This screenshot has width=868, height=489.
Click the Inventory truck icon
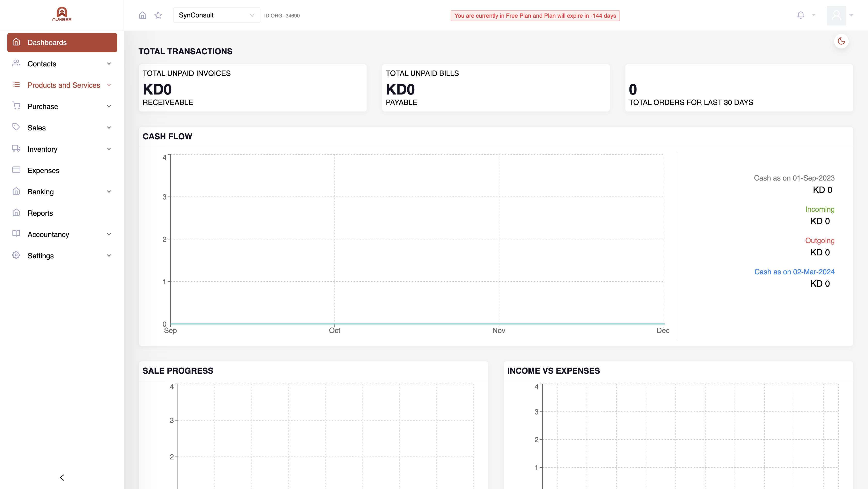tap(16, 148)
